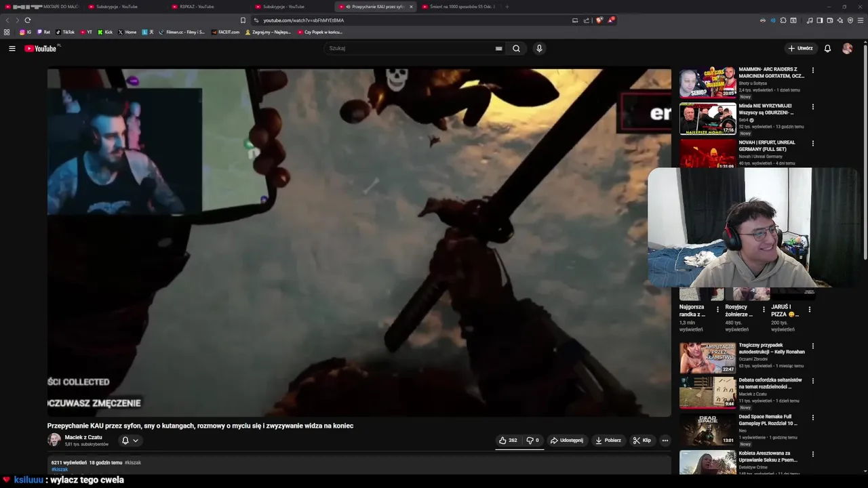Open MAMMON- ARC RAIDERS video thumbnail

click(x=707, y=82)
